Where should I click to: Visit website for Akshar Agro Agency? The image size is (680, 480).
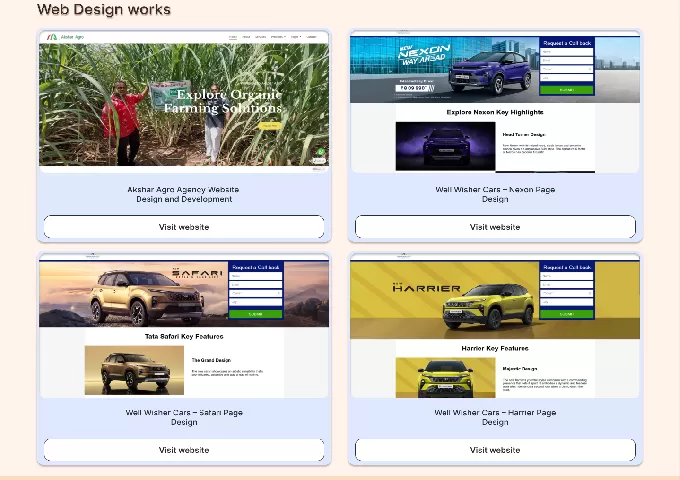click(x=184, y=227)
